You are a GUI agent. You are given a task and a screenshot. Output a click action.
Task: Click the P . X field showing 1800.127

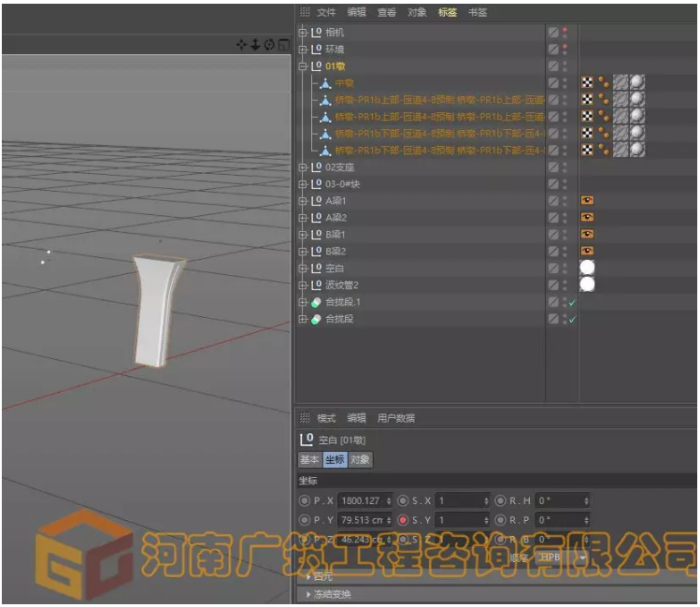[x=364, y=500]
